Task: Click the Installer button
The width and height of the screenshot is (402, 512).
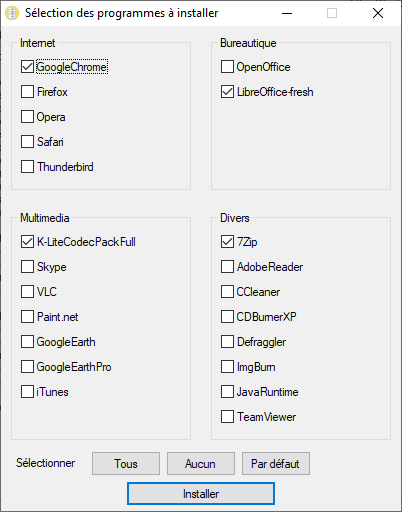Action: (x=201, y=493)
